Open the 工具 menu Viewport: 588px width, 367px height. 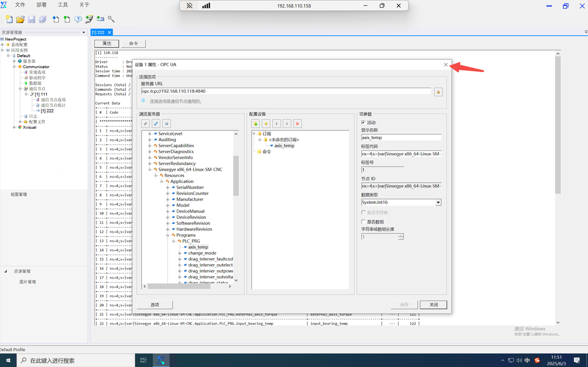pyautogui.click(x=63, y=5)
